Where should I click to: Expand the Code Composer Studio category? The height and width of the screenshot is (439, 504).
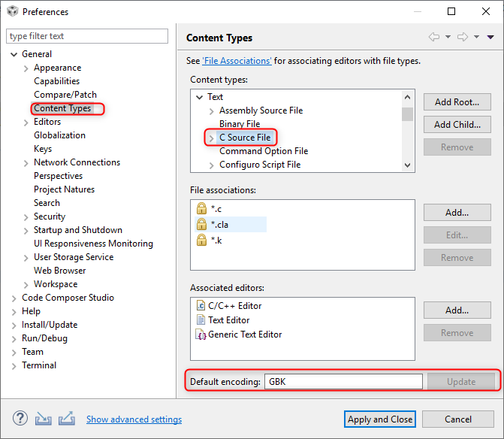point(14,298)
